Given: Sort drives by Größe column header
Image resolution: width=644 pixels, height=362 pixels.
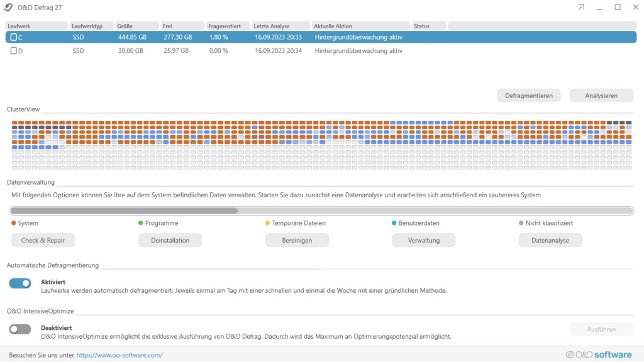Looking at the screenshot, I should tap(136, 26).
